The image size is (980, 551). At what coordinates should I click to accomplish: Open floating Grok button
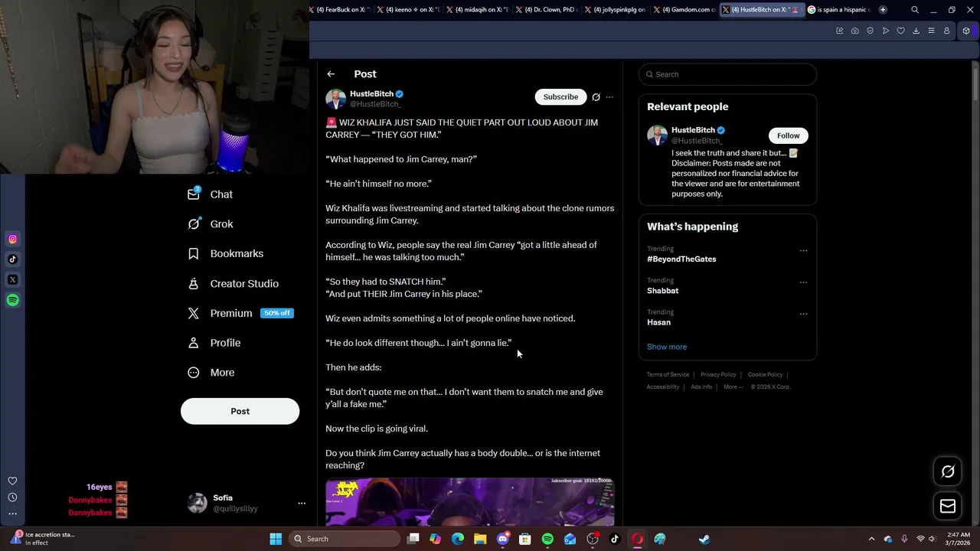[948, 471]
